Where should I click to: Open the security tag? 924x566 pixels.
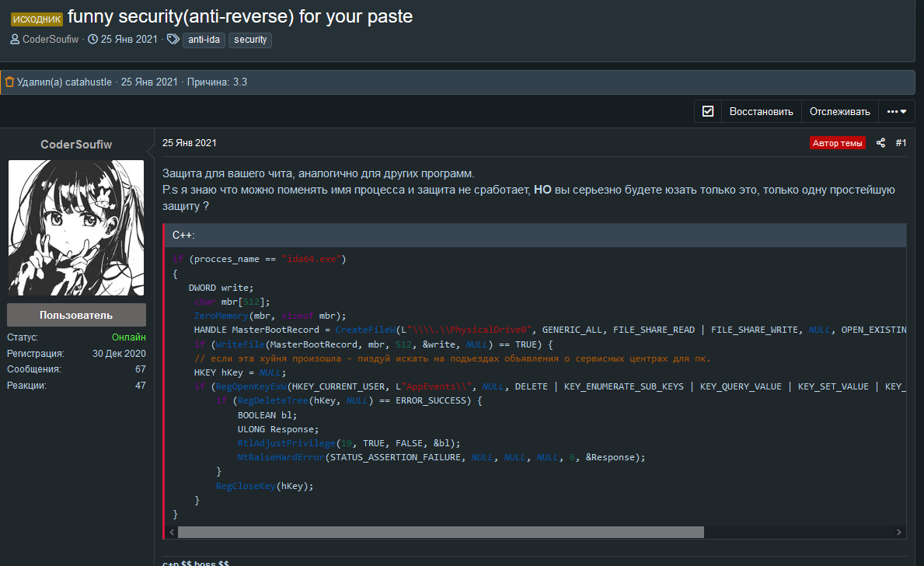coord(249,40)
